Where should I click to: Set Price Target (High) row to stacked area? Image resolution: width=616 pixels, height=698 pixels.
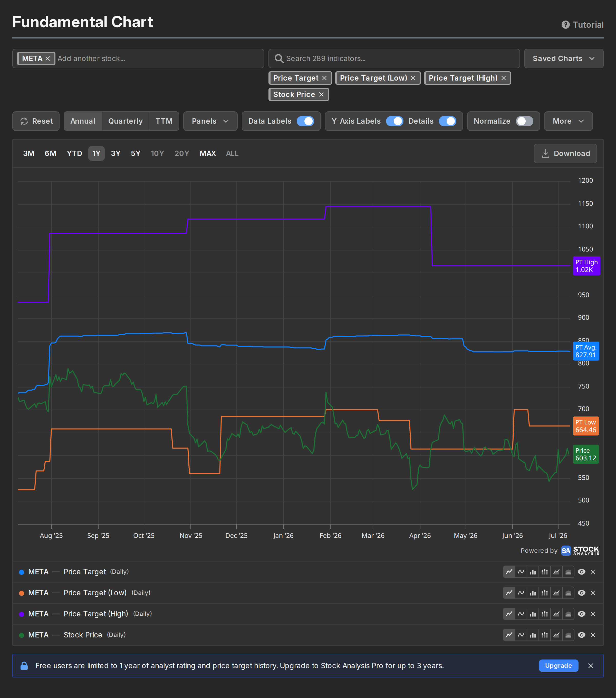click(568, 614)
